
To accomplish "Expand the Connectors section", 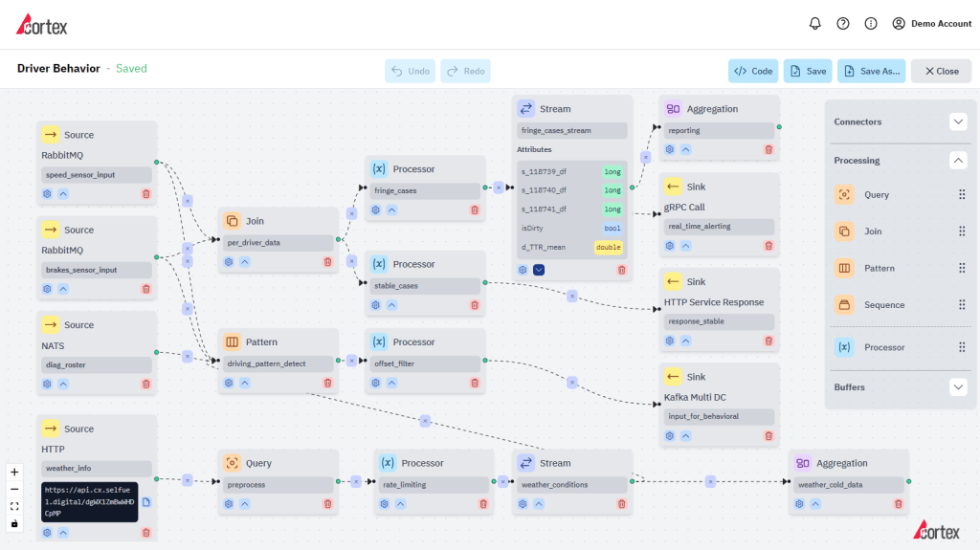I will (958, 121).
